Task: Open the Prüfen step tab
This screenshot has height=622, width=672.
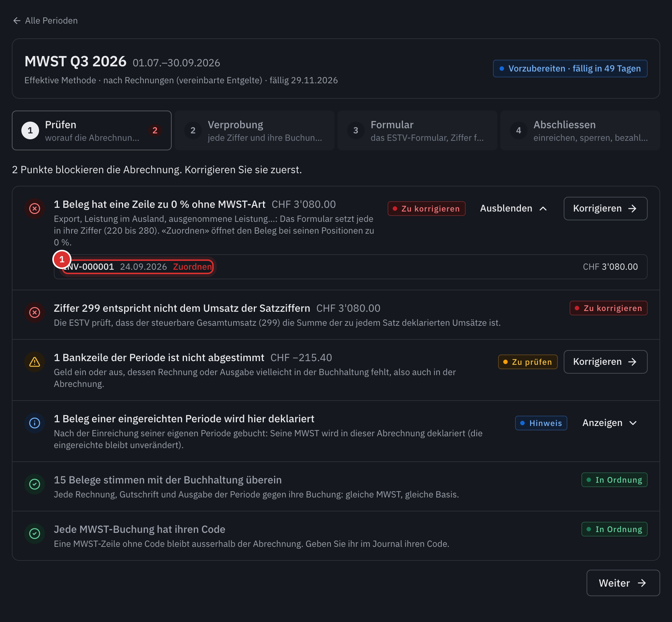Action: (x=92, y=130)
